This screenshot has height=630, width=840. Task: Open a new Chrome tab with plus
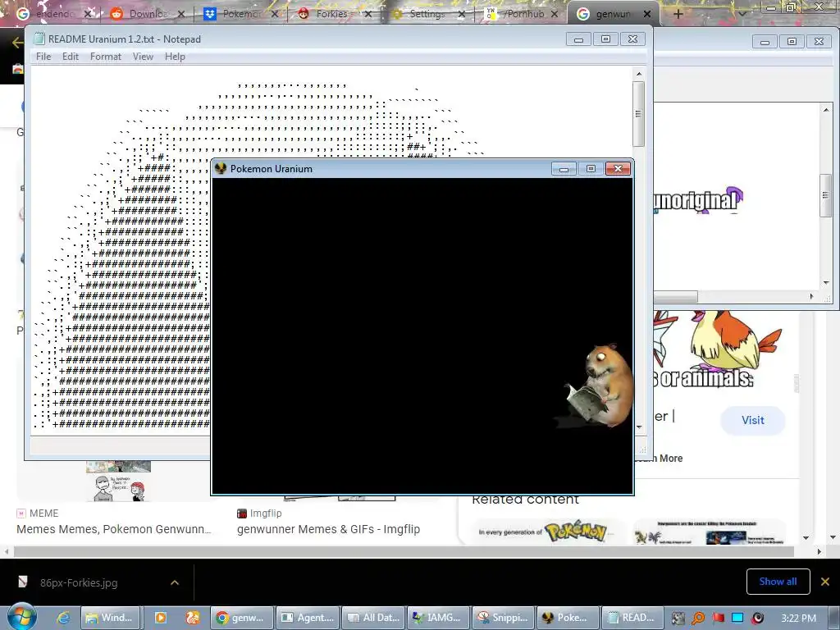[678, 14]
